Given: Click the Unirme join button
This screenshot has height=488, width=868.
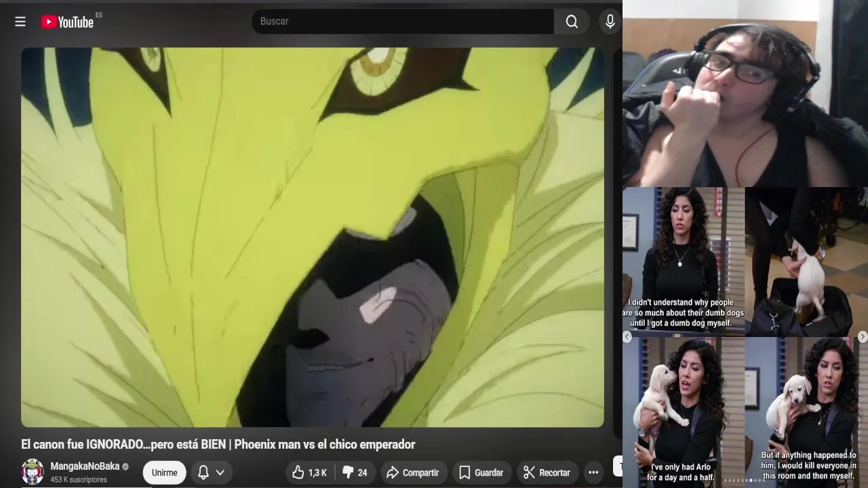Looking at the screenshot, I should pos(164,472).
